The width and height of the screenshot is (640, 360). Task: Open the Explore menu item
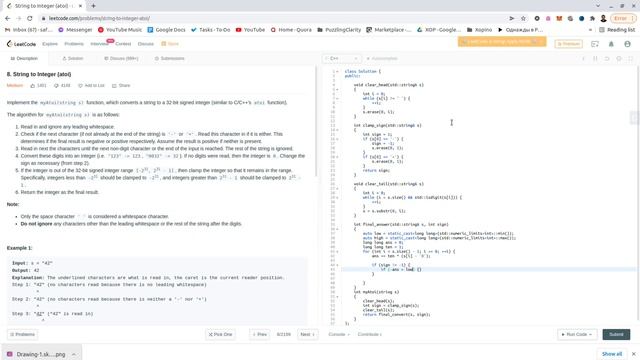pos(50,44)
